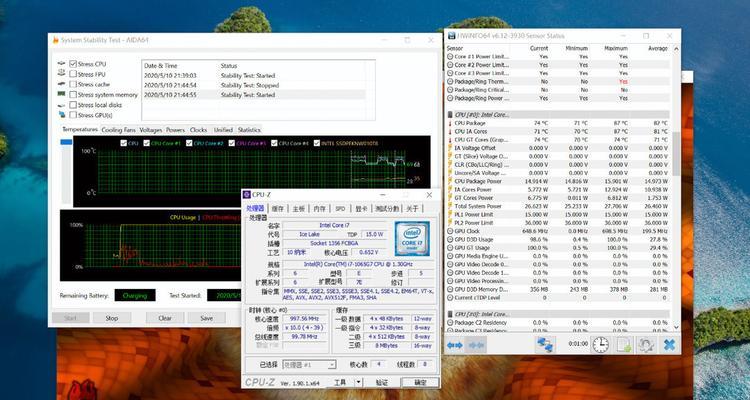Enable the Stress cache checkbox

click(x=73, y=84)
